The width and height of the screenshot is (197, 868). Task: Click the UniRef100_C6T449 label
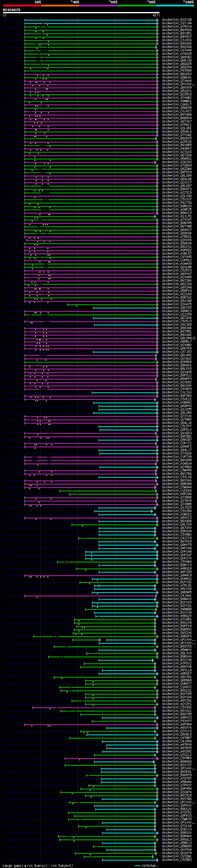tap(177, 50)
